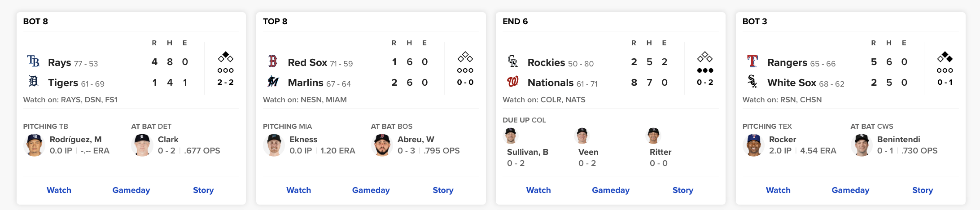The width and height of the screenshot is (980, 210).
Task: Select Benintendi player name
Action: [x=898, y=140]
